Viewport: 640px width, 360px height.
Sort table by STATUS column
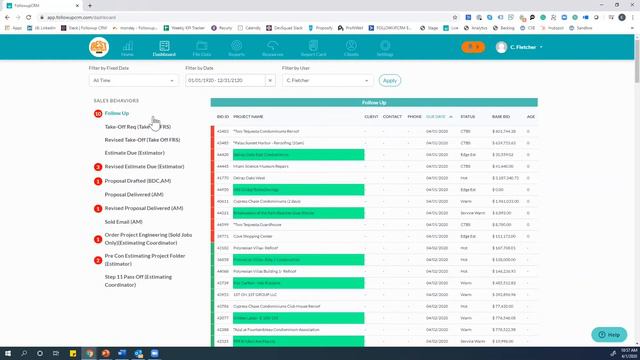click(x=467, y=117)
